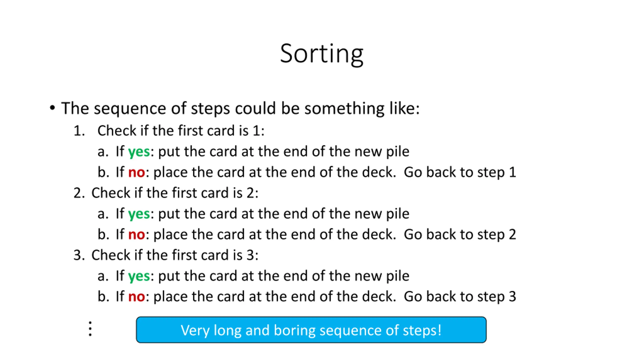
Task: Click 'Check if the first card is 2:'
Action: 175,193
